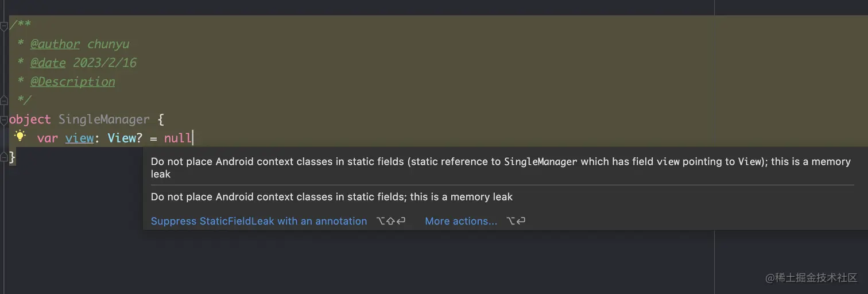This screenshot has width=868, height=294.
Task: Toggle the fold marker at comment end */
Action: (x=3, y=100)
